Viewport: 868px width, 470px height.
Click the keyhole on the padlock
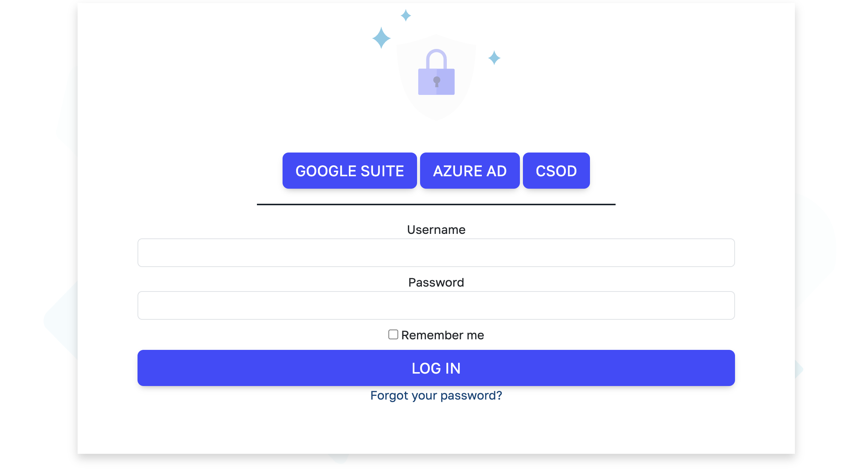click(x=437, y=81)
